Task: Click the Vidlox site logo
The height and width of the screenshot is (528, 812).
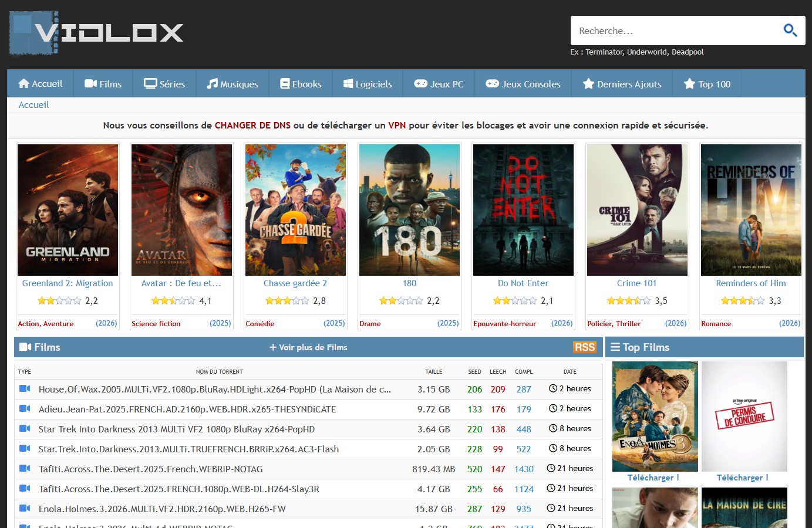Action: click(96, 33)
